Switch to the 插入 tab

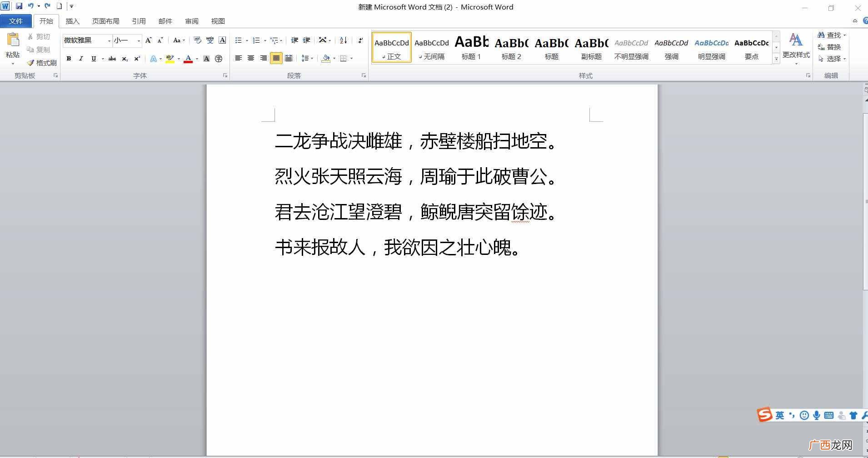pyautogui.click(x=72, y=21)
